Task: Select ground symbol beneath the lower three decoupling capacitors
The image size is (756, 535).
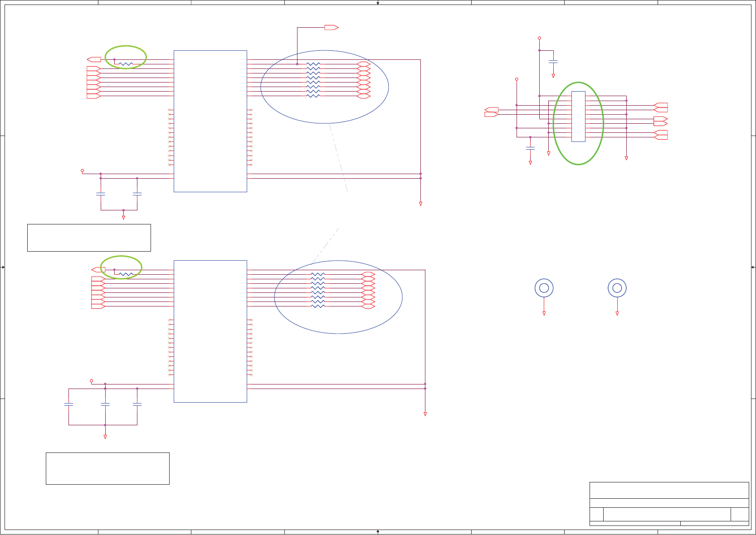Action: (x=105, y=437)
